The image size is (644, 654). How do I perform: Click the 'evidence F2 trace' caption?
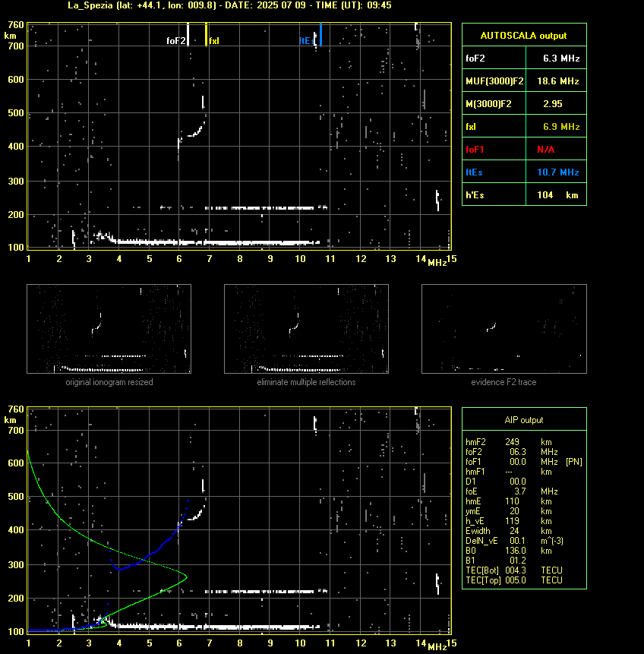pyautogui.click(x=504, y=382)
